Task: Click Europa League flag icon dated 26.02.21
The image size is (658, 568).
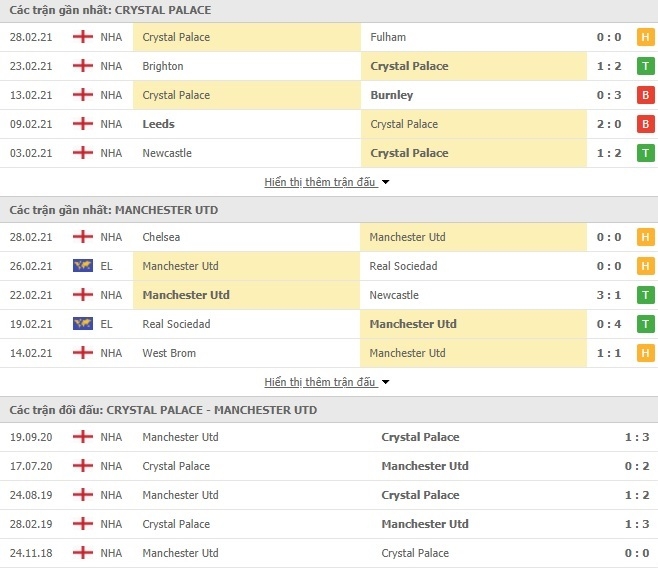Action: tap(83, 266)
